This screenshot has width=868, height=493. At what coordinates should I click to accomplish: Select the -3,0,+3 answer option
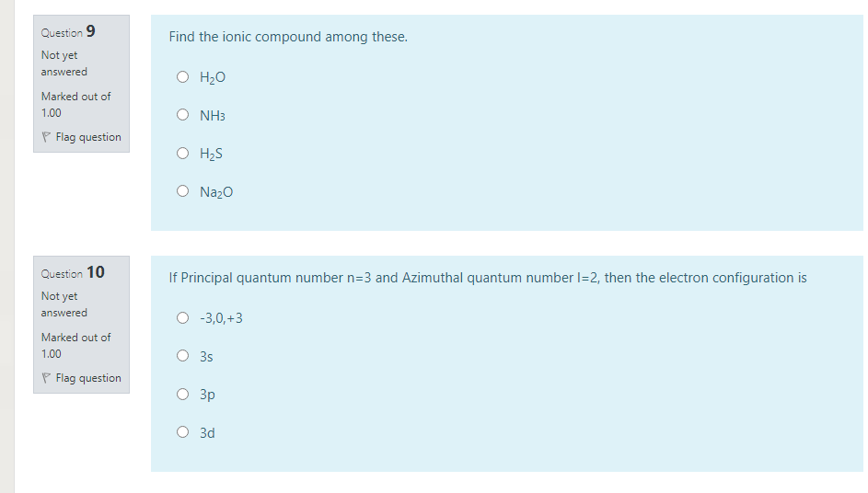[x=182, y=317]
